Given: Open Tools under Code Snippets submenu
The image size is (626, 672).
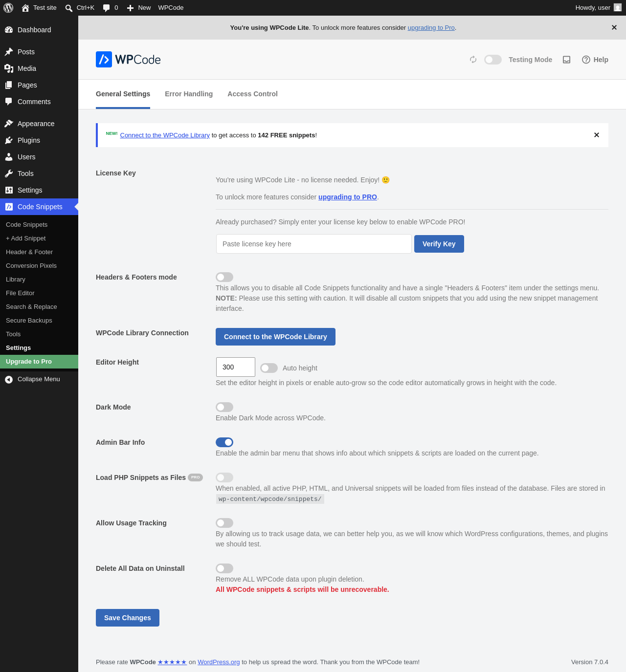Looking at the screenshot, I should [39, 334].
